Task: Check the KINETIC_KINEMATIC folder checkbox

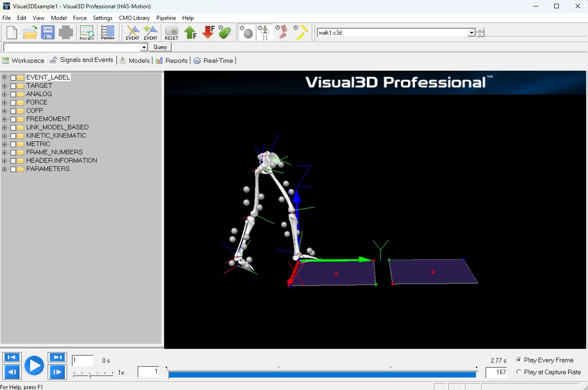Action: click(13, 136)
